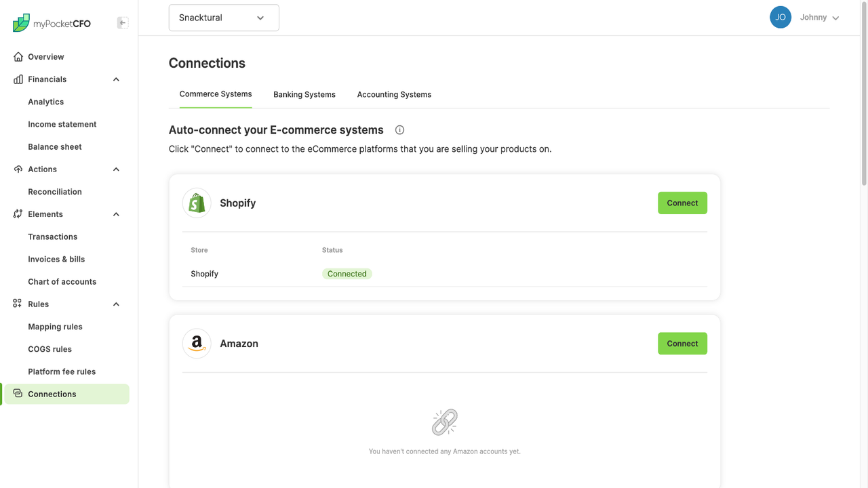The width and height of the screenshot is (868, 488).
Task: Click the Store column header
Action: (x=199, y=250)
